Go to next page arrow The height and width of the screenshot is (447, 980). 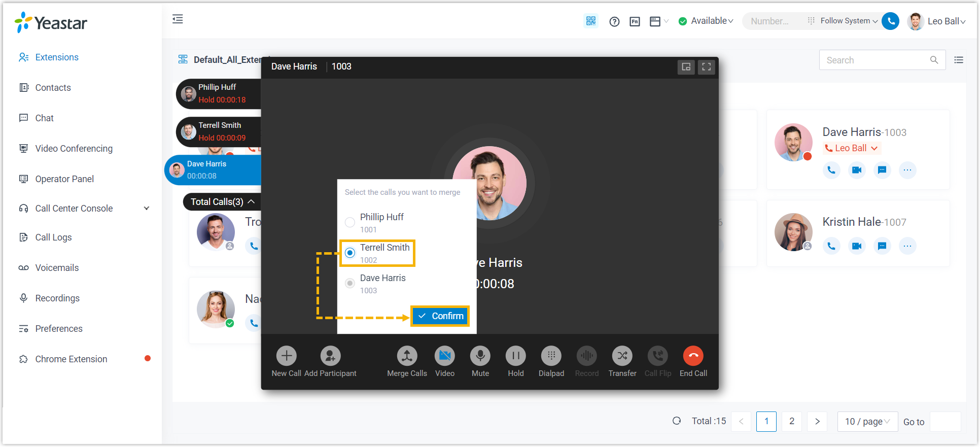pyautogui.click(x=817, y=421)
